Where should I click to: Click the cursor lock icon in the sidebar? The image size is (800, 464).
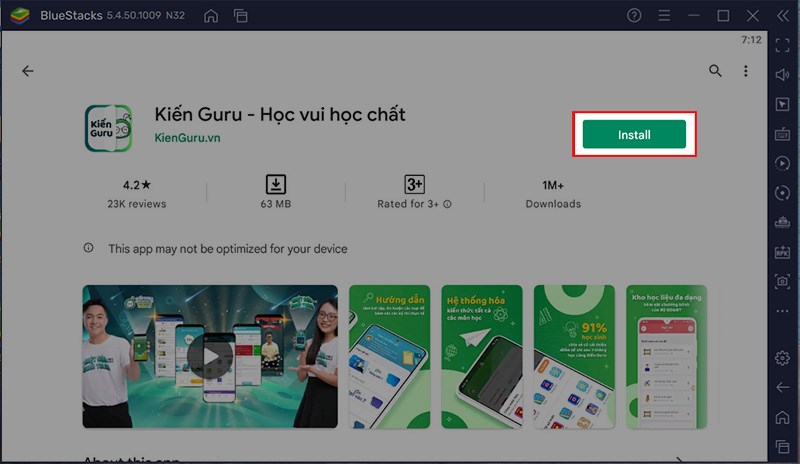pyautogui.click(x=782, y=104)
